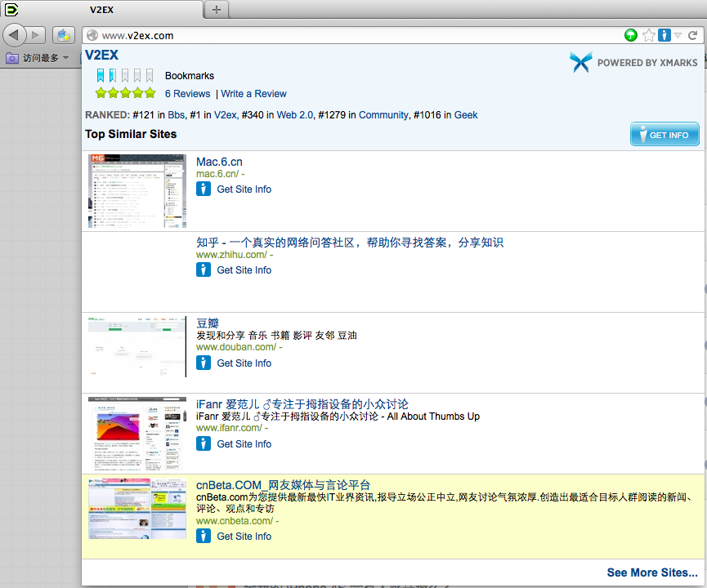The width and height of the screenshot is (707, 588).
Task: Open the Geek ranking category link
Action: 466,115
